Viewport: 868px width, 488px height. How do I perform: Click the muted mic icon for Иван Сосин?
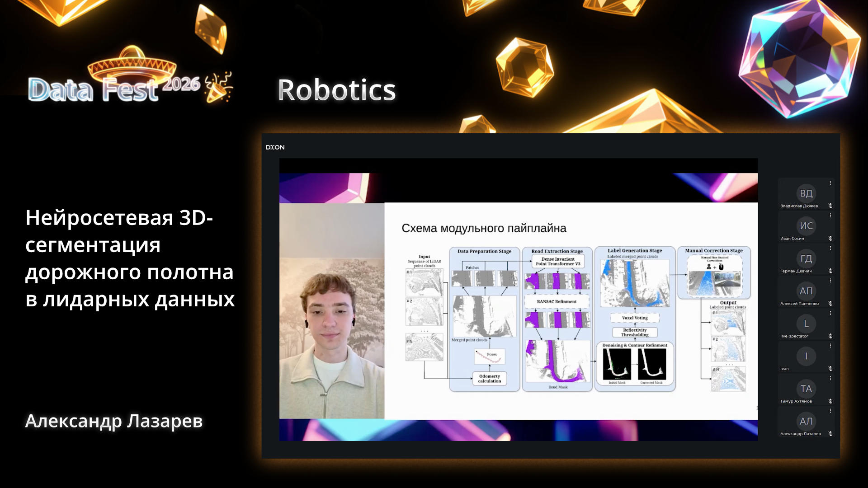[x=830, y=238]
